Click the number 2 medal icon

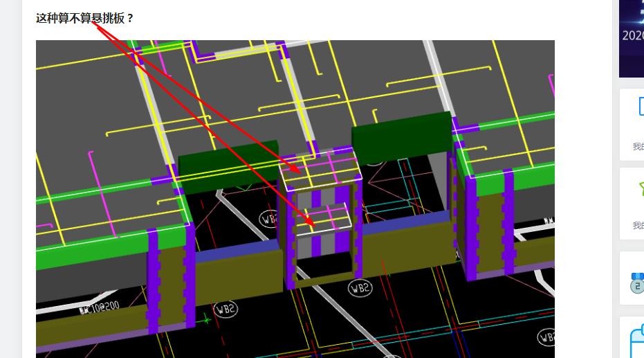pos(637,283)
